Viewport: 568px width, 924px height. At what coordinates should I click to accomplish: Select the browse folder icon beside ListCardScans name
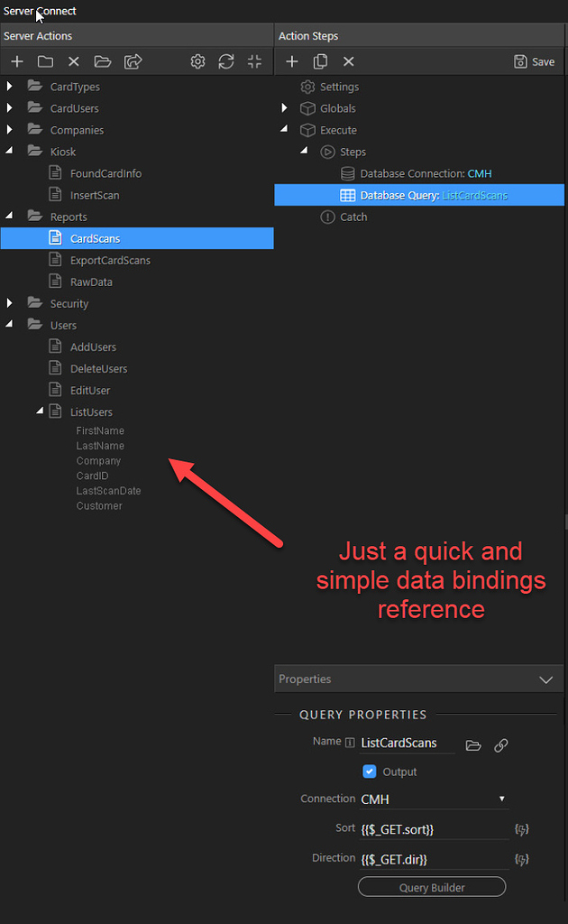[473, 745]
